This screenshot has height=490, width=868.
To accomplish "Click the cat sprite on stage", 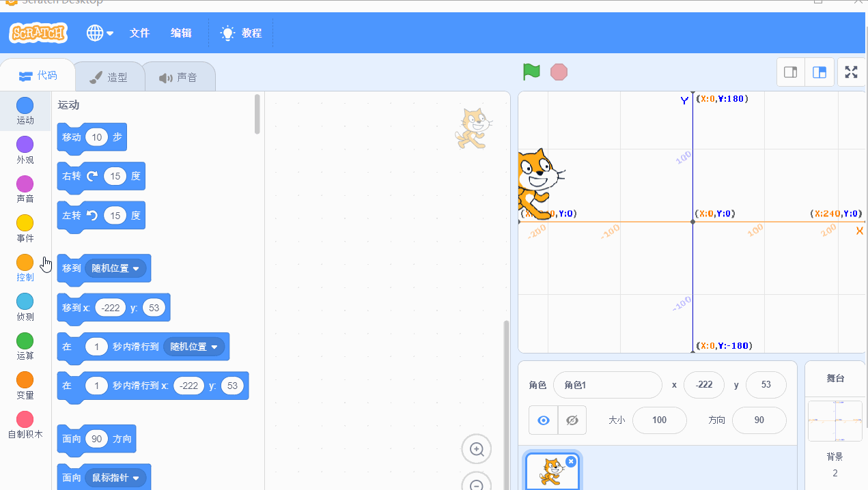I will (541, 182).
